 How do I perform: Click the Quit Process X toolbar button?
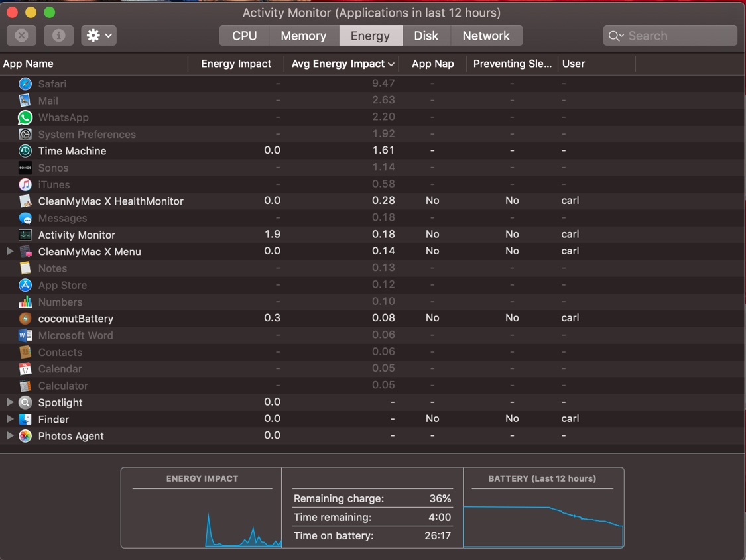click(x=21, y=36)
